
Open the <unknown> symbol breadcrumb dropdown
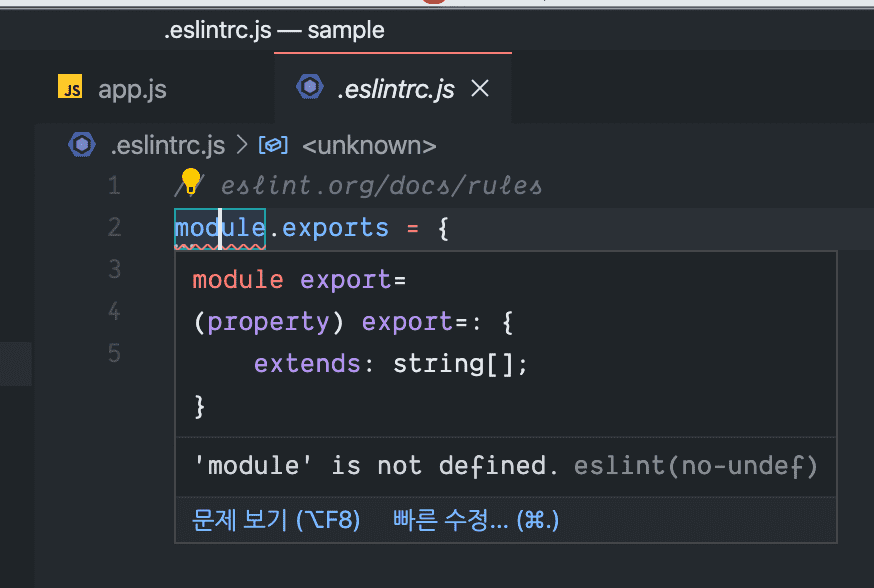coord(368,145)
